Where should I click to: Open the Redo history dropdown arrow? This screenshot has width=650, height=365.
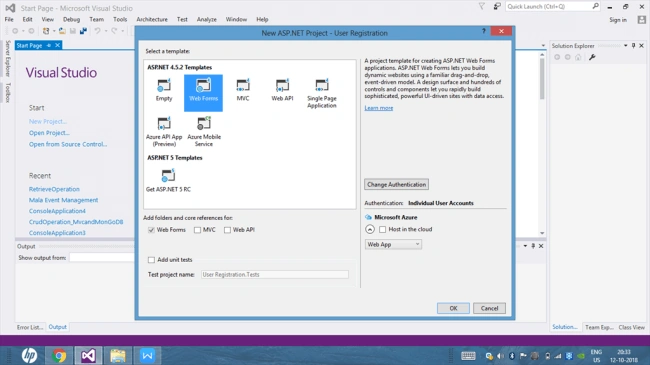click(123, 31)
